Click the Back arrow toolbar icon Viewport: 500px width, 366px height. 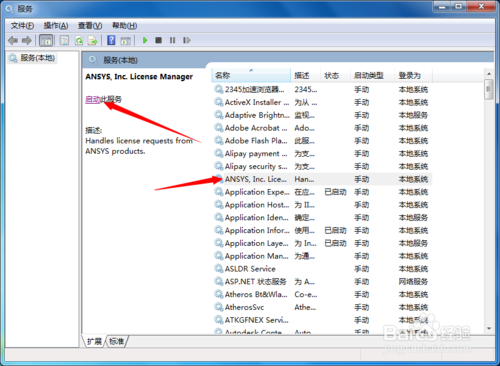tap(13, 41)
